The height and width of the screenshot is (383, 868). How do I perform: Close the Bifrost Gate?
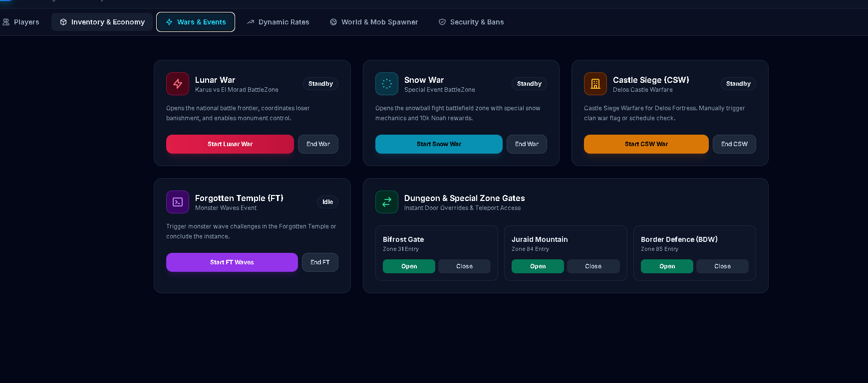pyautogui.click(x=464, y=266)
